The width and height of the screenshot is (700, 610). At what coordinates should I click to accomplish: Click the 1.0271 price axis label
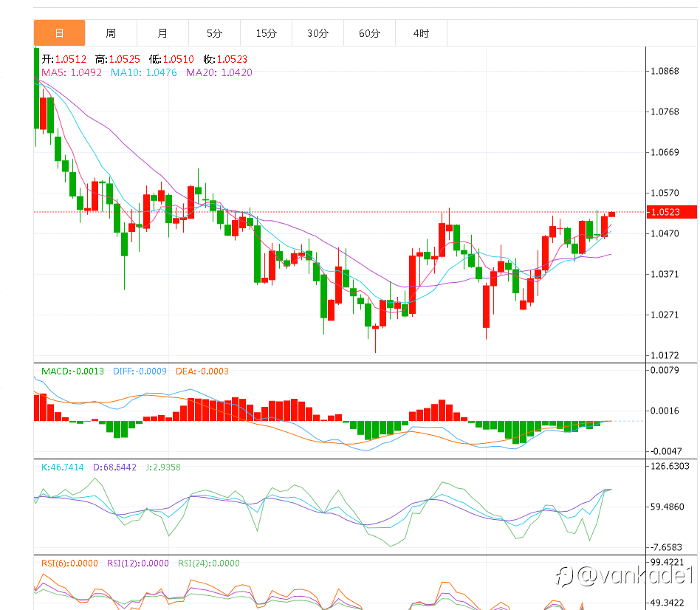pyautogui.click(x=665, y=315)
